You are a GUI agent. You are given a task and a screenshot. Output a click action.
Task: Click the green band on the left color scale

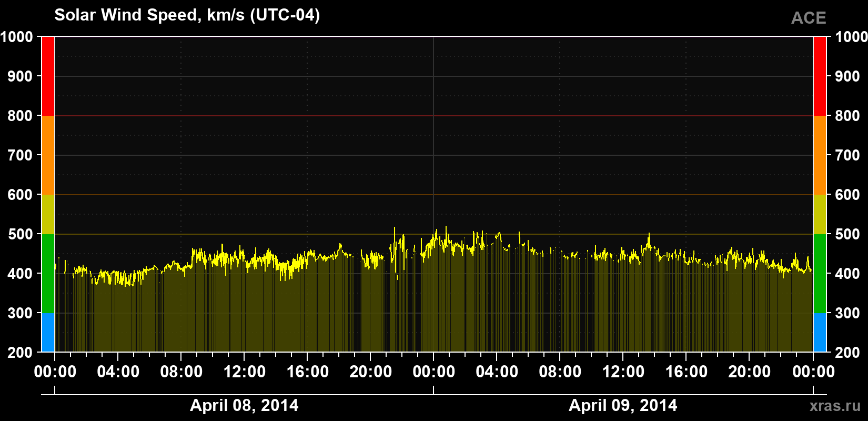[48, 274]
